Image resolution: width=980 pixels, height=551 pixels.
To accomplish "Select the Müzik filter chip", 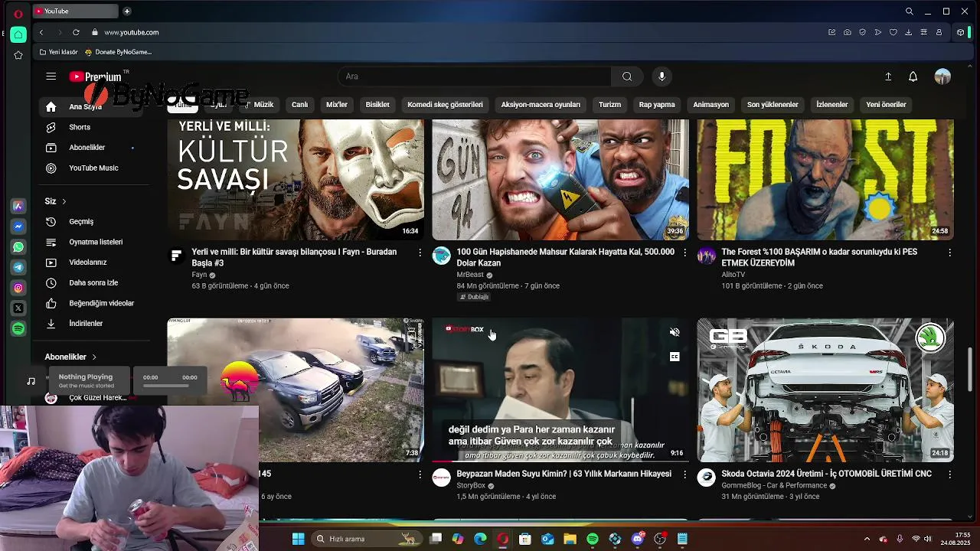I will (x=263, y=105).
